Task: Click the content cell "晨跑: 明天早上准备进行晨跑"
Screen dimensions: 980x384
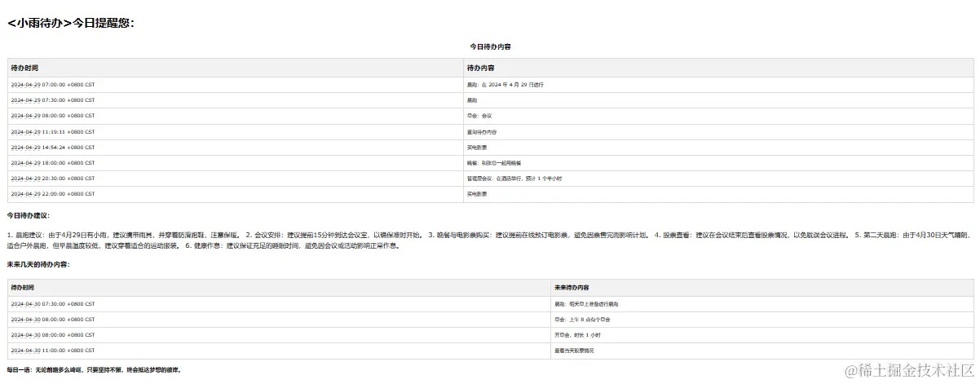Action: tap(762, 303)
